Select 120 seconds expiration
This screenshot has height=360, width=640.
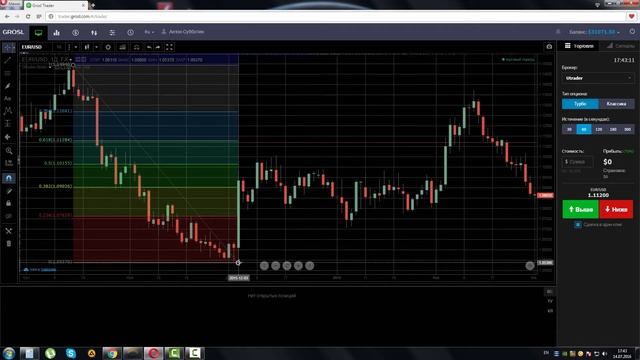[598, 129]
